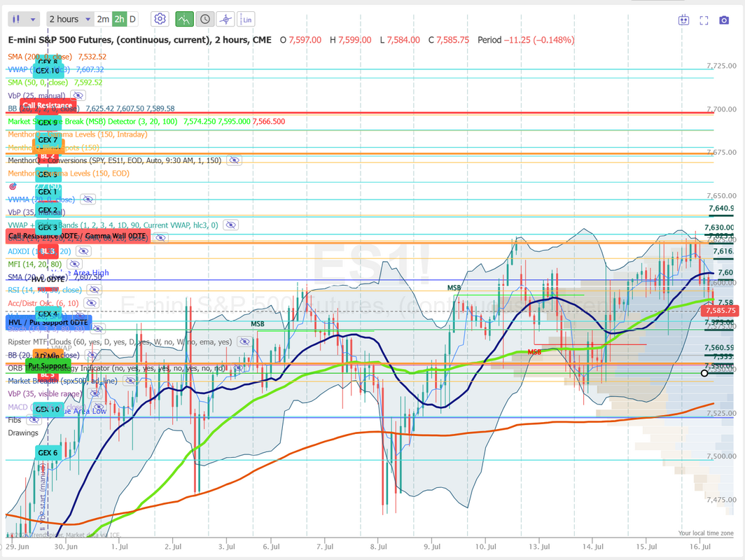Viewport: 745px width, 560px height.
Task: Activate the crosshair cursor tool
Action: pos(225,19)
